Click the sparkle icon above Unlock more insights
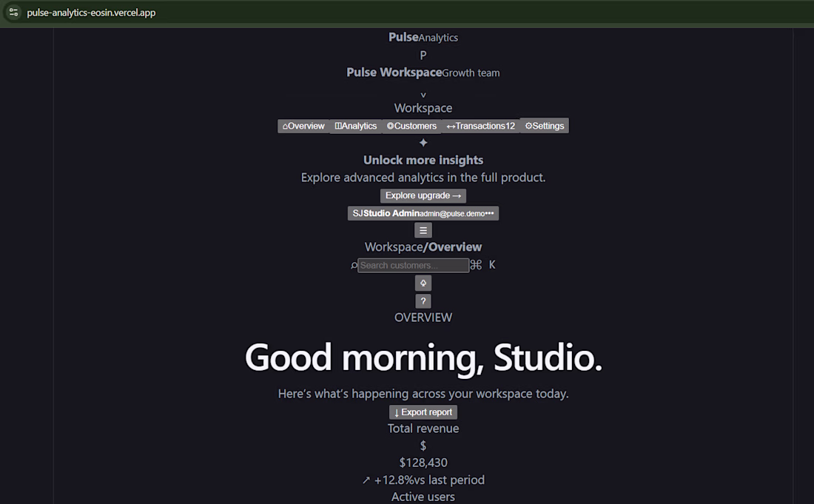This screenshot has height=504, width=814. [x=423, y=143]
